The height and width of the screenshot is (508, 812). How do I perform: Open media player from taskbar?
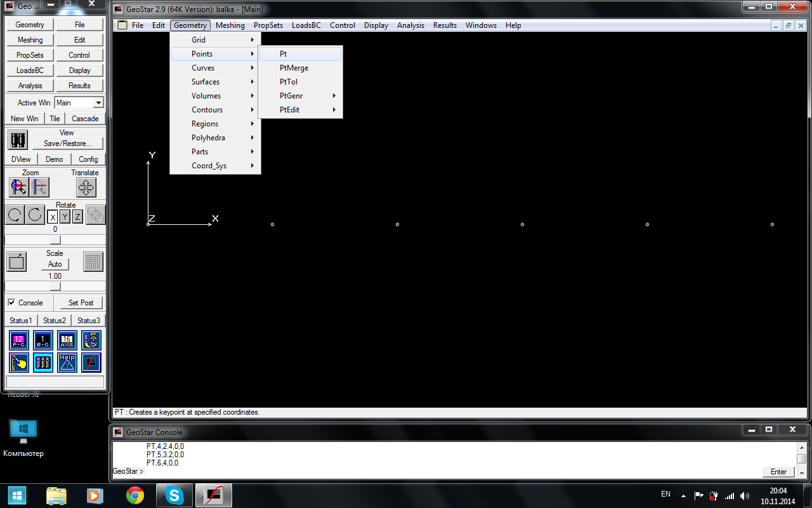[x=95, y=495]
